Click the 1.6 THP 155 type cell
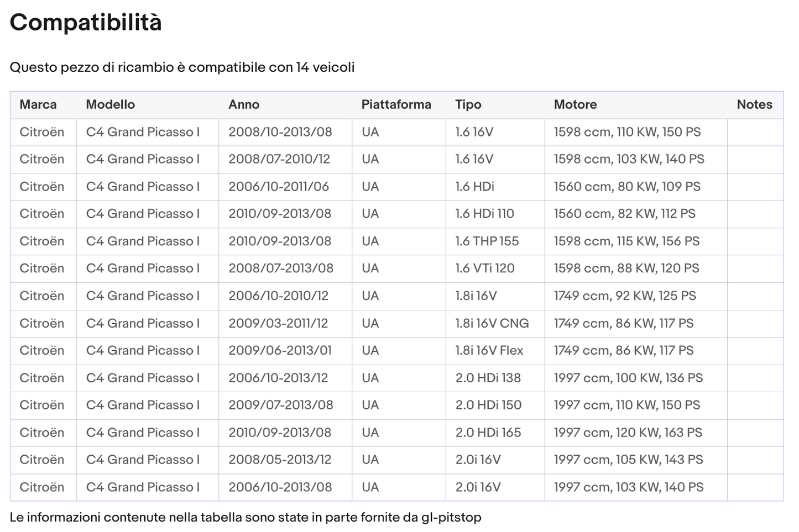The height and width of the screenshot is (532, 799). pos(487,241)
